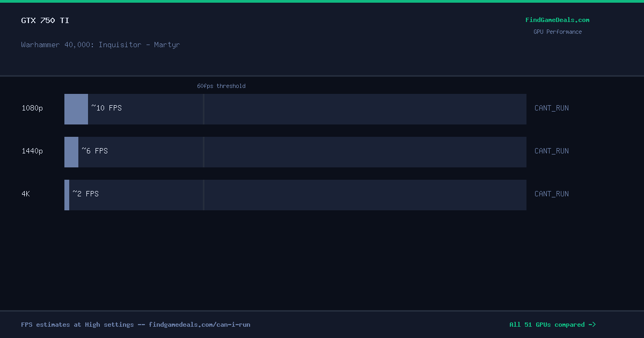
Task: Click the 1440p resolution label
Action: click(32, 151)
